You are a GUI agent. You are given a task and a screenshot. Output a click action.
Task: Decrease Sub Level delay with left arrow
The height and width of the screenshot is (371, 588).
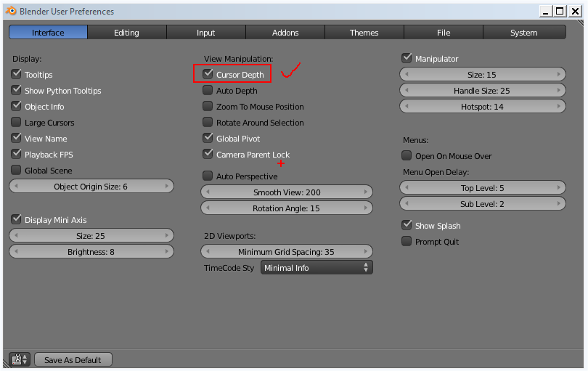coord(407,204)
